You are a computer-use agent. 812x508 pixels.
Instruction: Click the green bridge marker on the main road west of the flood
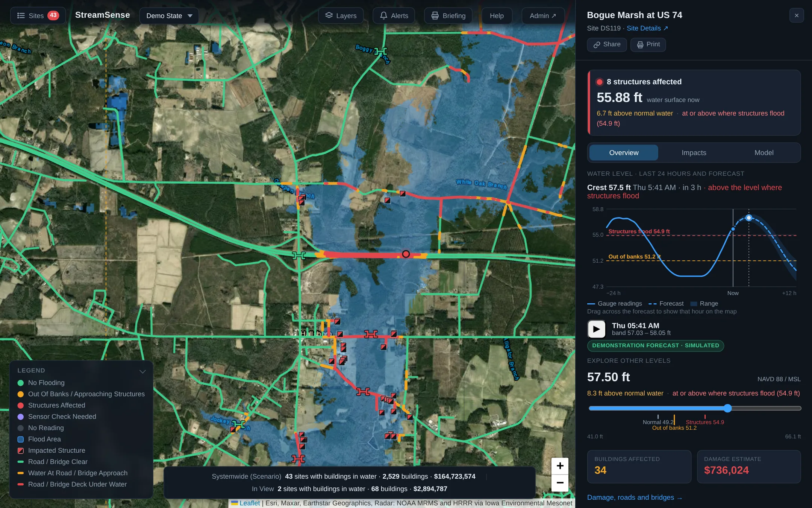299,256
